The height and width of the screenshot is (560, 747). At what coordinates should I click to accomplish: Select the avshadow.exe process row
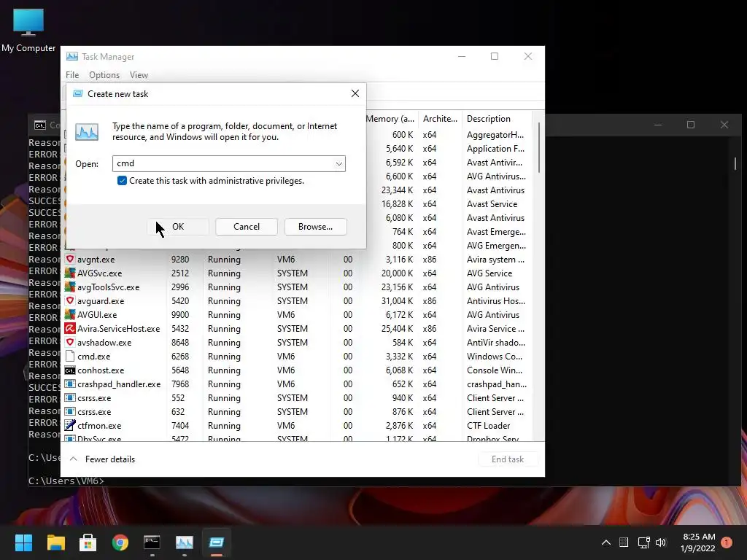click(298, 343)
